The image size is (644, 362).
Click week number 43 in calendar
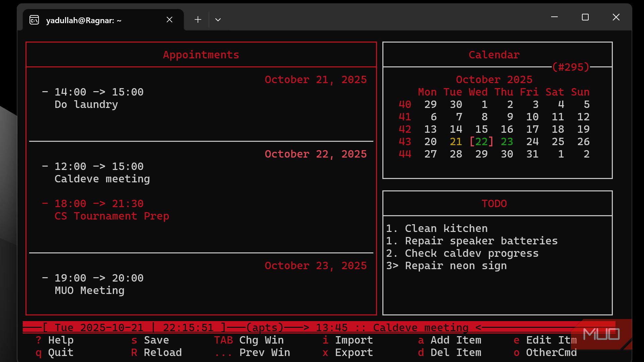click(x=405, y=142)
